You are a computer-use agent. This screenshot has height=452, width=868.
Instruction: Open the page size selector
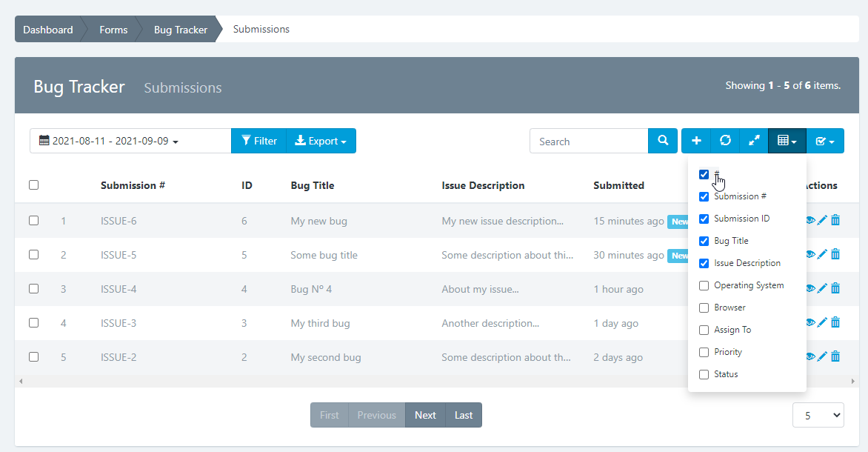(818, 416)
